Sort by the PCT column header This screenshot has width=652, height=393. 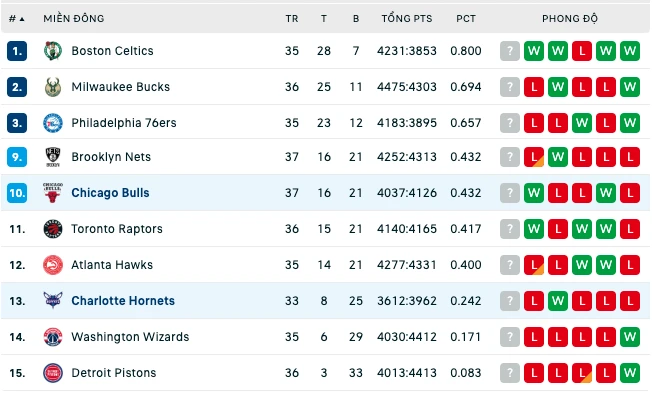pyautogui.click(x=466, y=19)
